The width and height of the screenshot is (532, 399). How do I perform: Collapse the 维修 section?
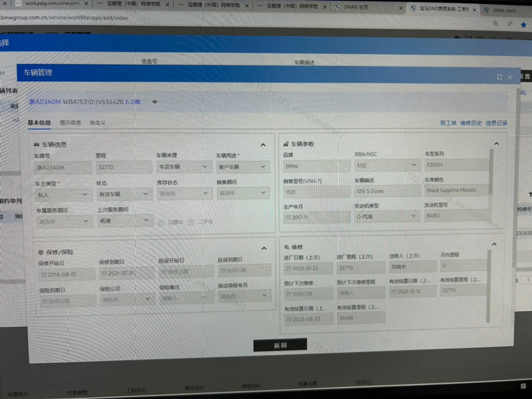coord(494,244)
